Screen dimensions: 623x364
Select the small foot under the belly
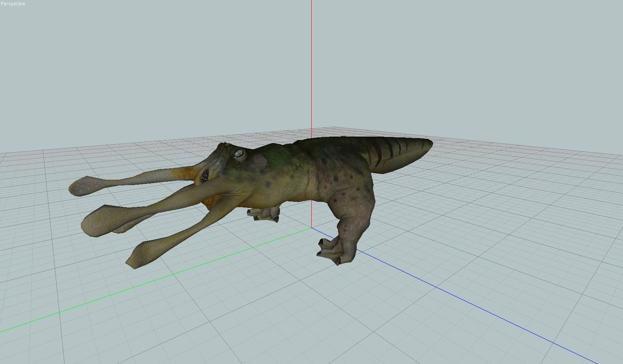pyautogui.click(x=264, y=214)
